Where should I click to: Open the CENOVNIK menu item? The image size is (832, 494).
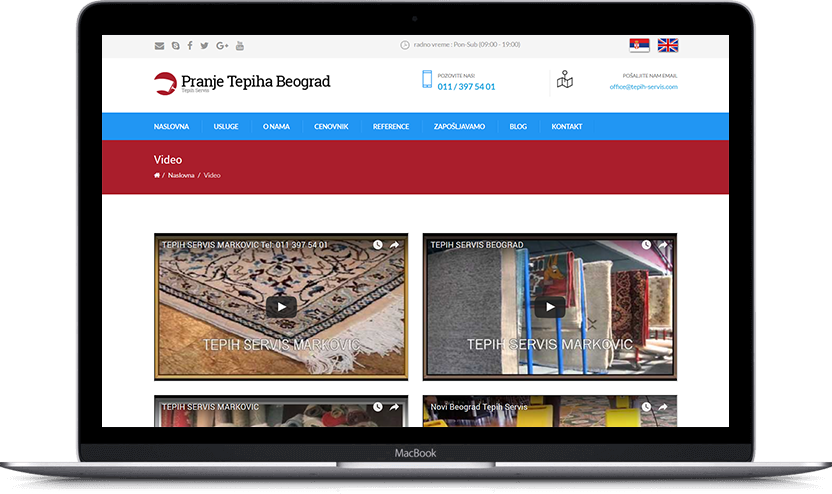(x=331, y=127)
